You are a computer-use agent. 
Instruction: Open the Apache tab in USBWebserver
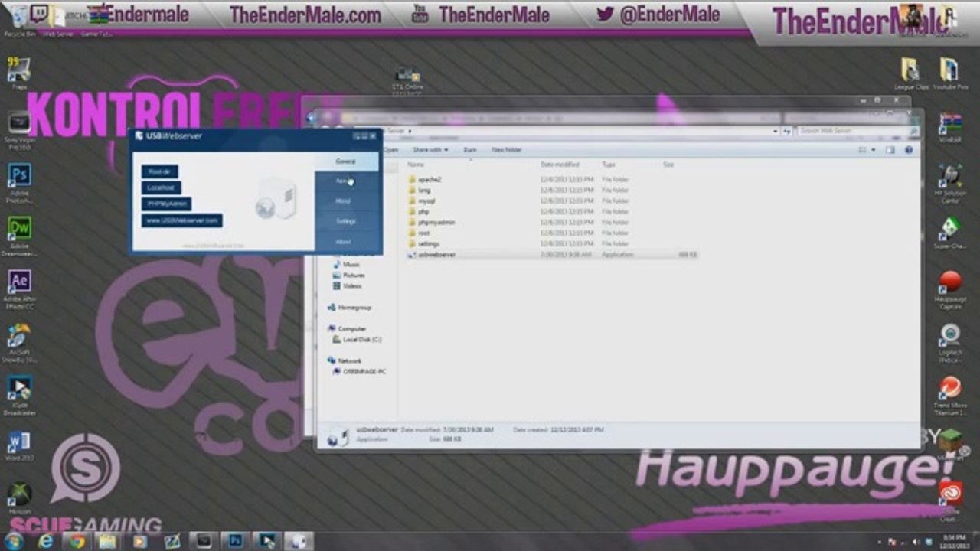347,181
